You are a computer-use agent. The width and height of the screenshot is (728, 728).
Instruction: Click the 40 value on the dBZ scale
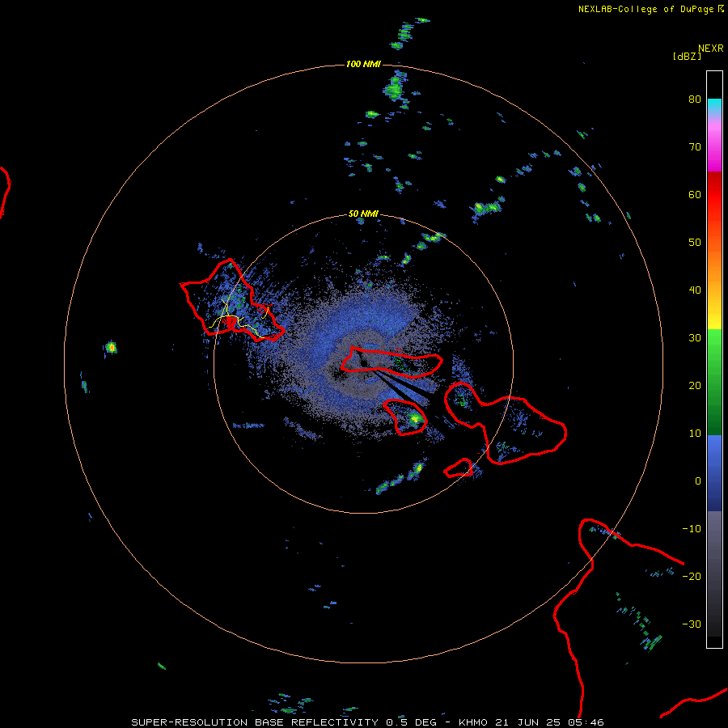(x=695, y=290)
